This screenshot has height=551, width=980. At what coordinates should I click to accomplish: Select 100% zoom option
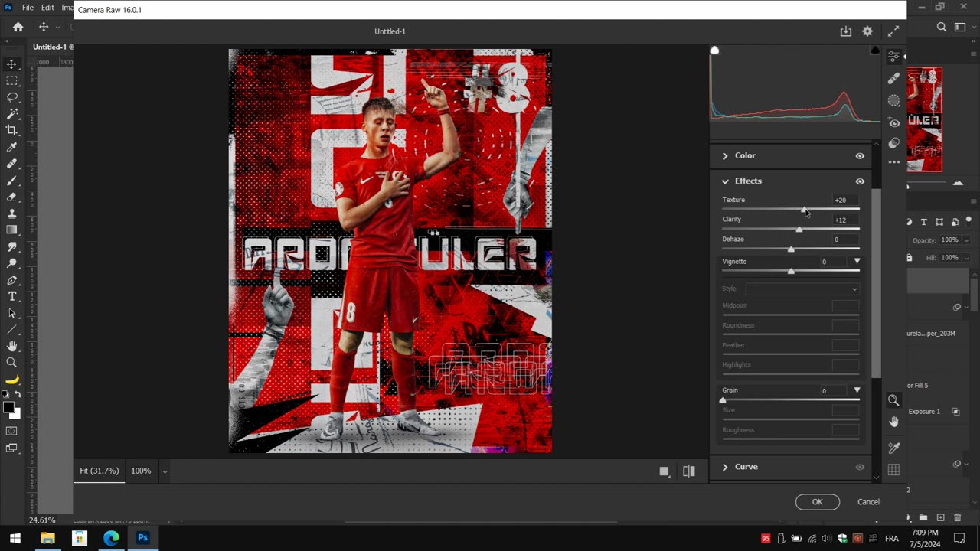point(141,471)
